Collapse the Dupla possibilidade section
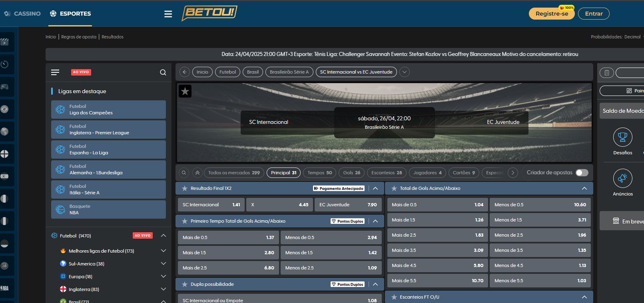Viewport: 644px width, 303px height. (x=375, y=284)
